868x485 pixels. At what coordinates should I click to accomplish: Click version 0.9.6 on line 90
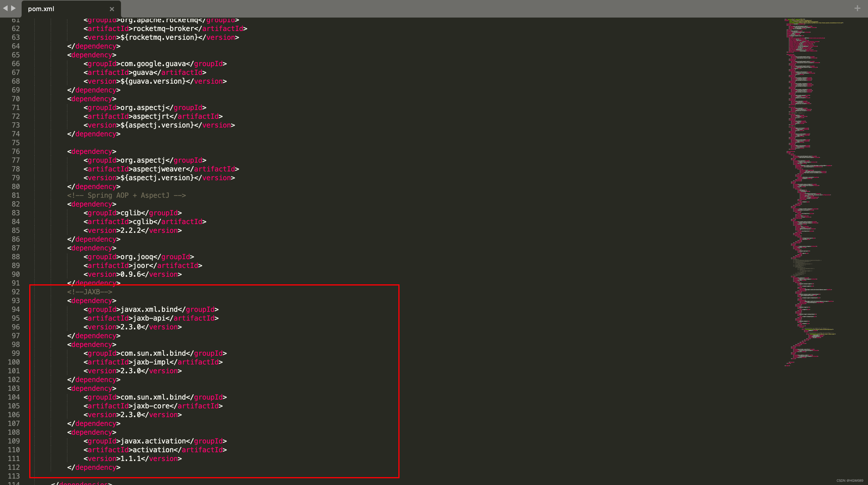tap(131, 274)
